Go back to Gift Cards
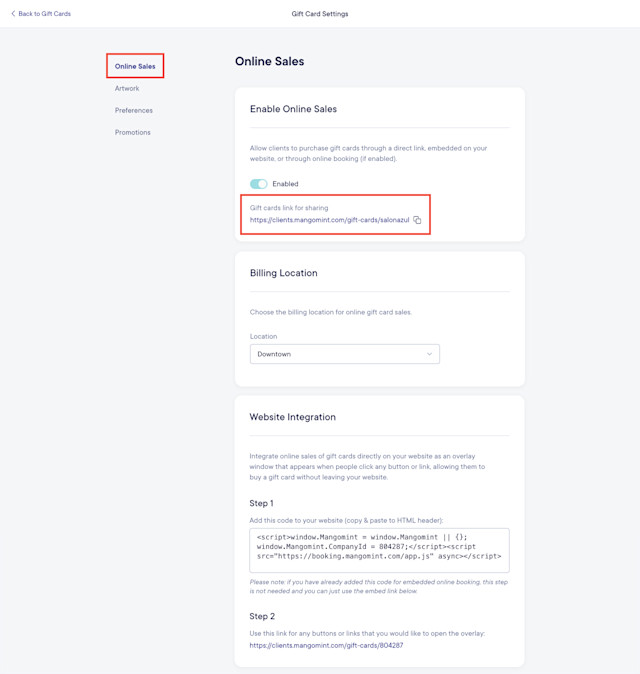The image size is (640, 674). point(41,14)
